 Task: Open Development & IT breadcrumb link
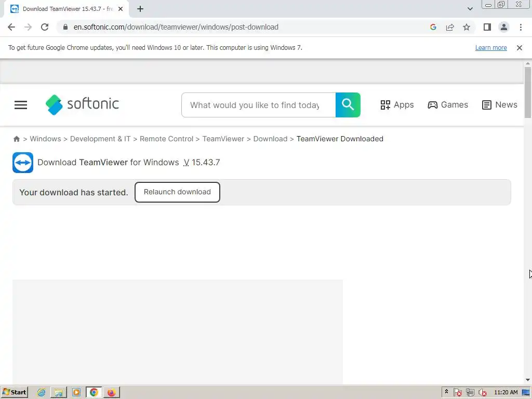[100, 139]
